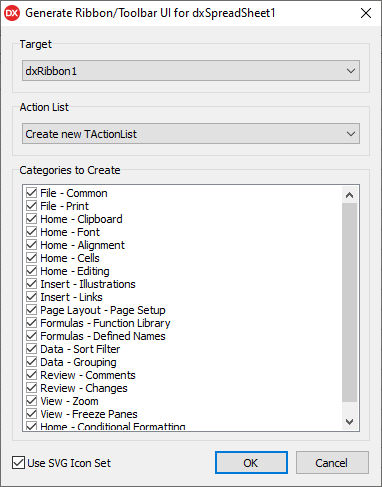This screenshot has width=382, height=487.
Task: Uncheck Insert - Illustrations in the list
Action: pos(31,284)
